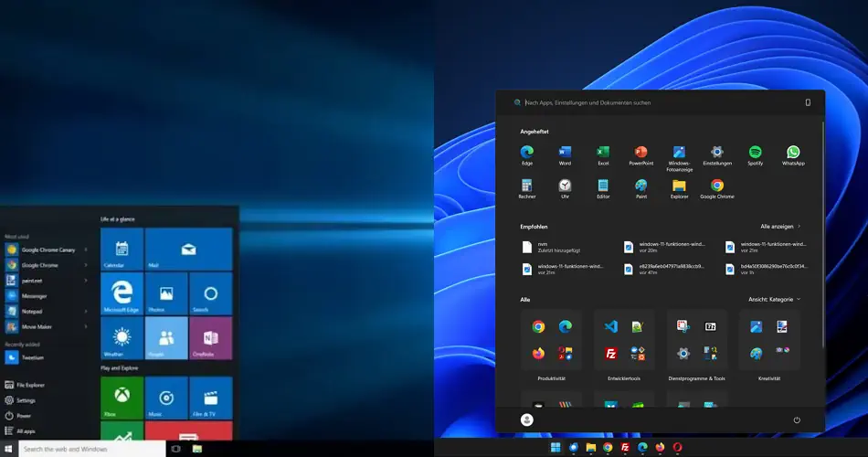The height and width of the screenshot is (457, 868).
Task: Click the Windows 11 search field
Action: pos(656,102)
